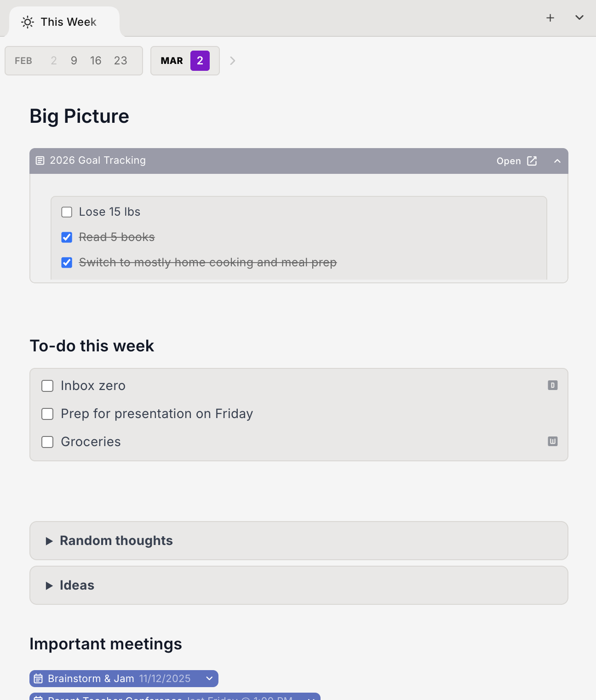Click the right arrow beside the date bar
Image resolution: width=596 pixels, height=700 pixels.
tap(233, 60)
